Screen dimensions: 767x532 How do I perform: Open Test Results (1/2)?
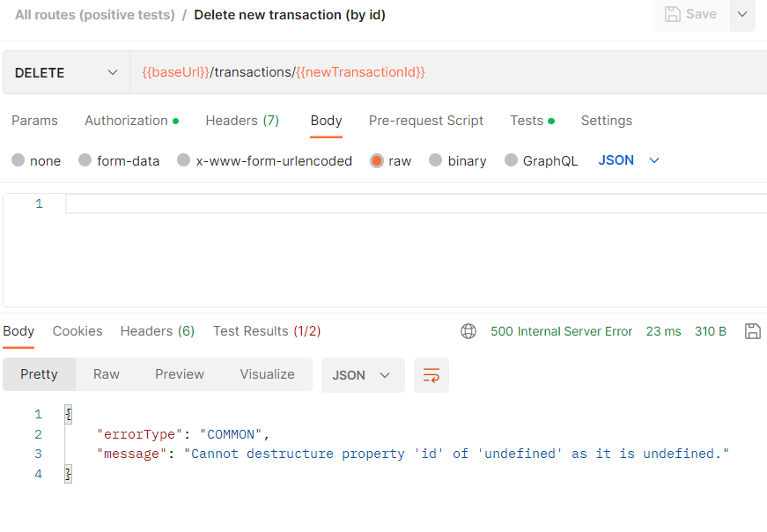[x=267, y=331]
